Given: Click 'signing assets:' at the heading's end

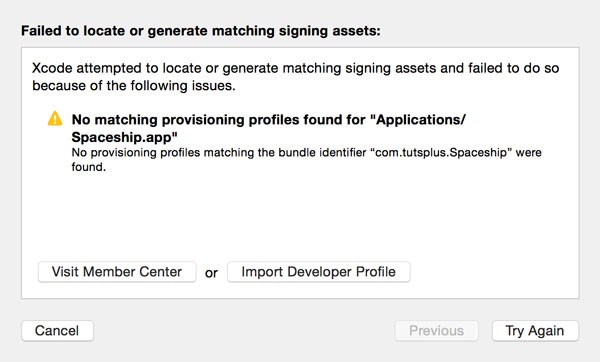Looking at the screenshot, I should (x=329, y=31).
